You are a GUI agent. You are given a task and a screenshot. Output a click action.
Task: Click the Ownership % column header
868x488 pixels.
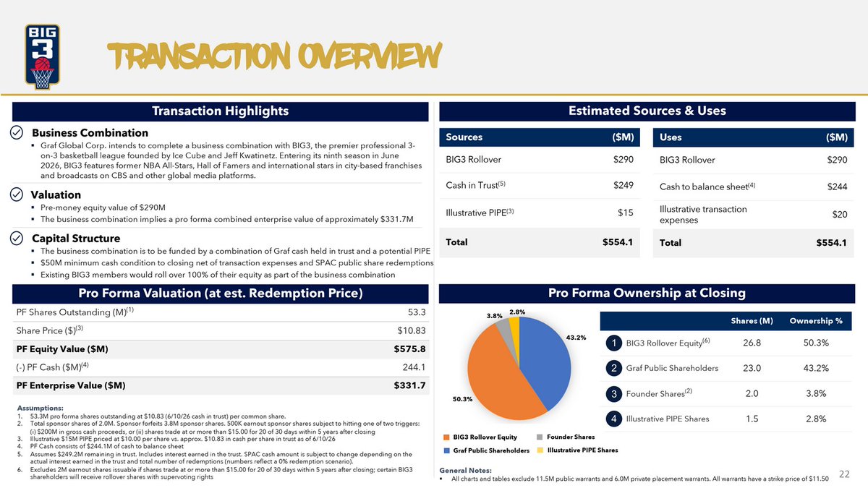816,320
